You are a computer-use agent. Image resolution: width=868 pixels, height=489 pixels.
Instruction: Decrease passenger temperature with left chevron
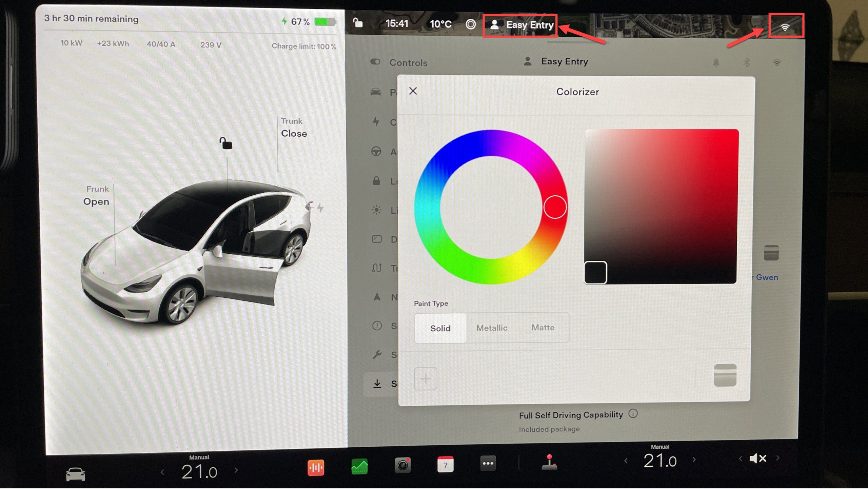626,461
